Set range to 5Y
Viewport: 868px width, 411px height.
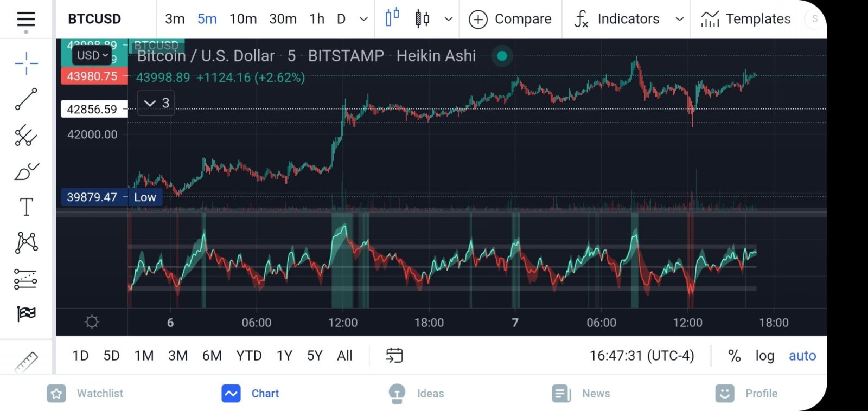coord(315,356)
